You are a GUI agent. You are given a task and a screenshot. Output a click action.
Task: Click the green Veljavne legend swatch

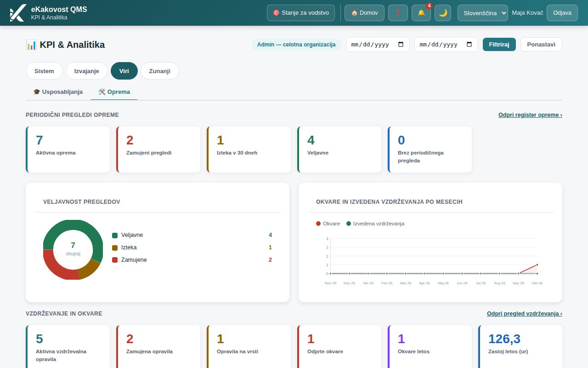click(x=115, y=236)
